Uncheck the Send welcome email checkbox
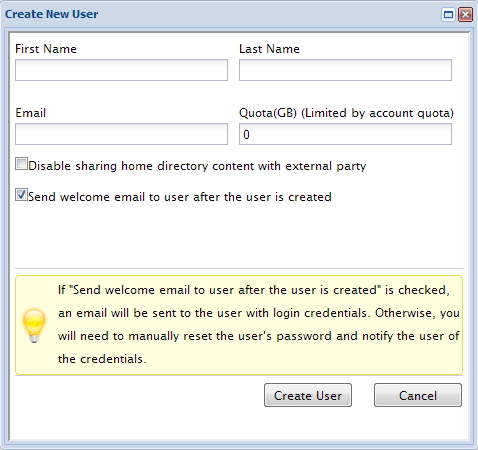Image resolution: width=478 pixels, height=450 pixels. [21, 195]
